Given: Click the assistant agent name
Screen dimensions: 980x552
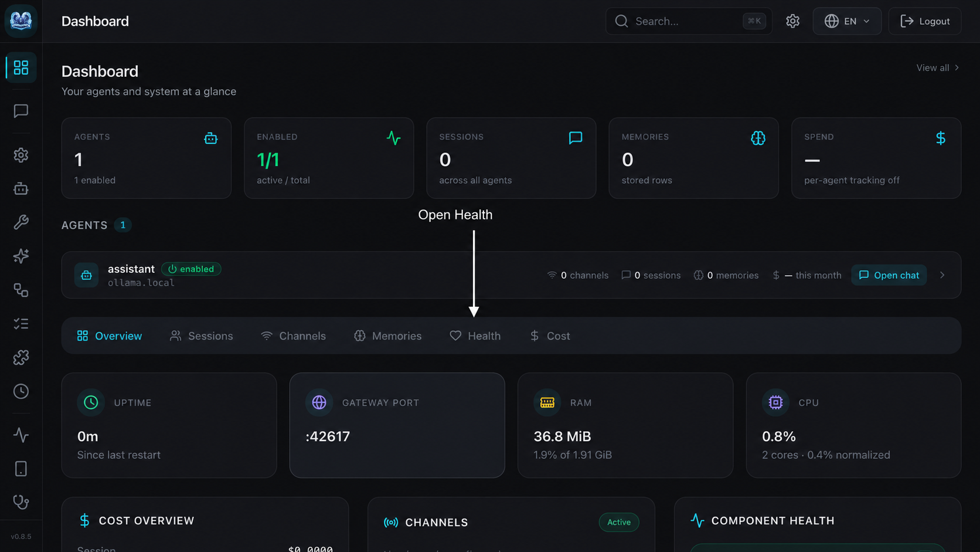Looking at the screenshot, I should (131, 269).
